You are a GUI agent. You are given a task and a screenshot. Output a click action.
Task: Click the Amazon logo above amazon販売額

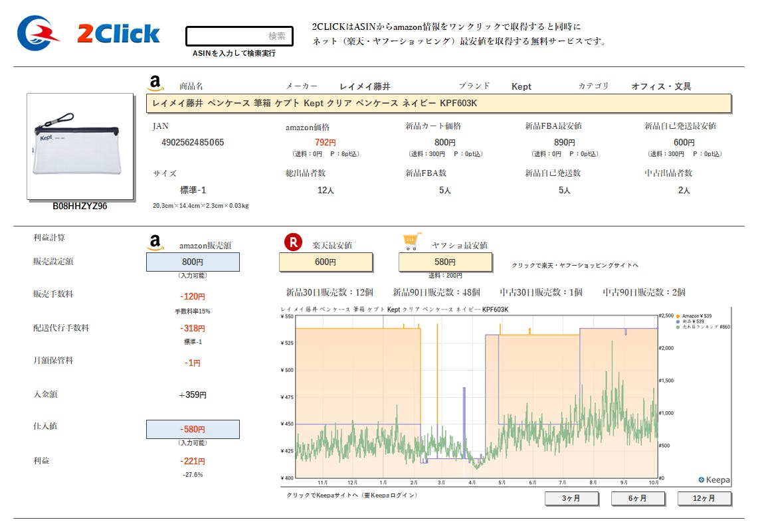[x=155, y=243]
